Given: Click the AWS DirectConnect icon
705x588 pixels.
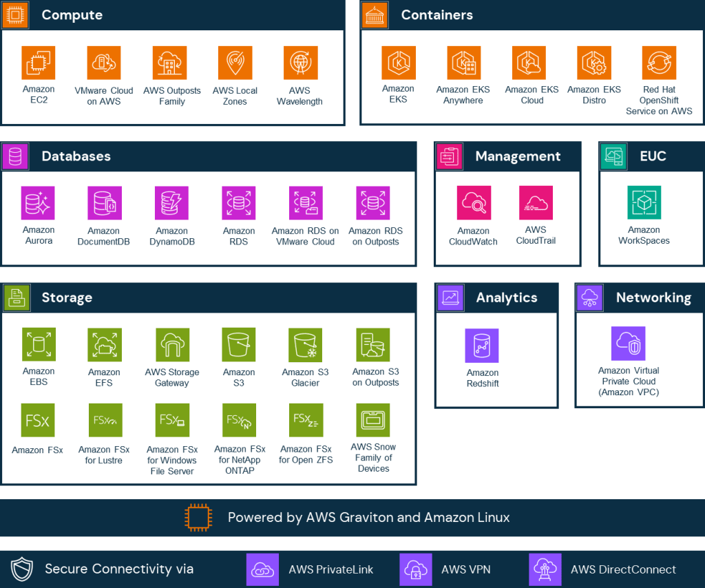Looking at the screenshot, I should point(545,569).
